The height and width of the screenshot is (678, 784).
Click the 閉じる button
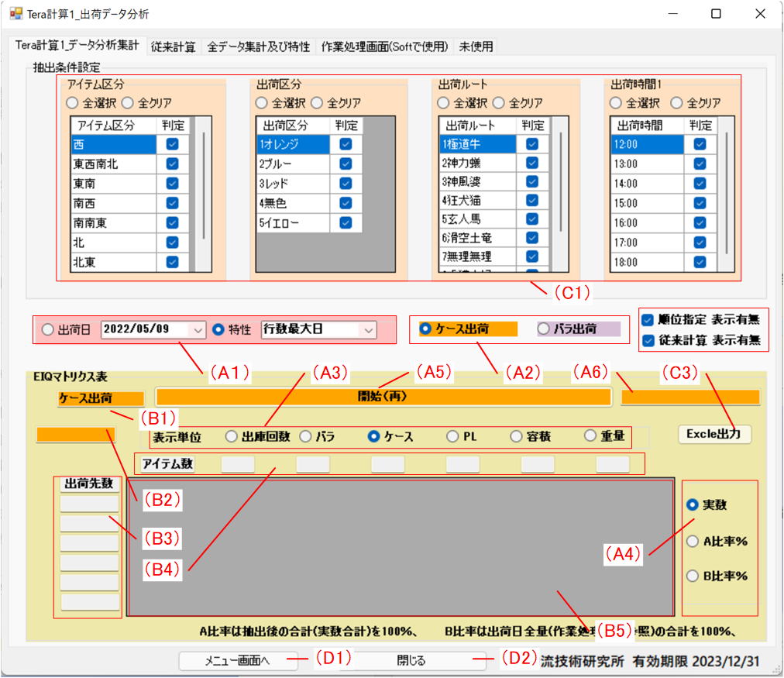pyautogui.click(x=411, y=661)
